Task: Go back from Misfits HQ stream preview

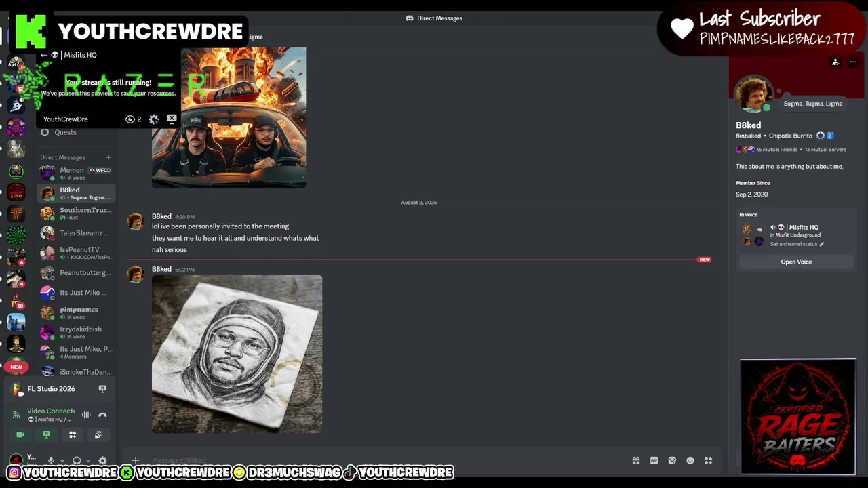Action: tap(44, 55)
